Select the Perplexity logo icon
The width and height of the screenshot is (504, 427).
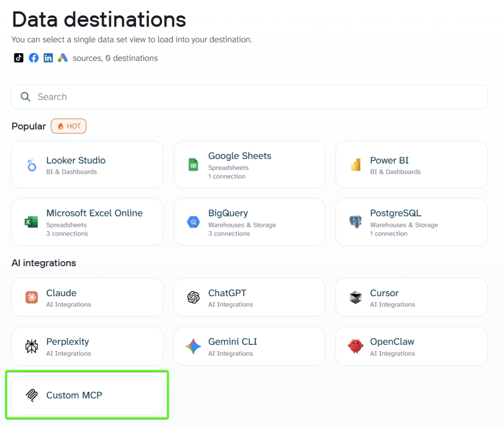coord(31,346)
